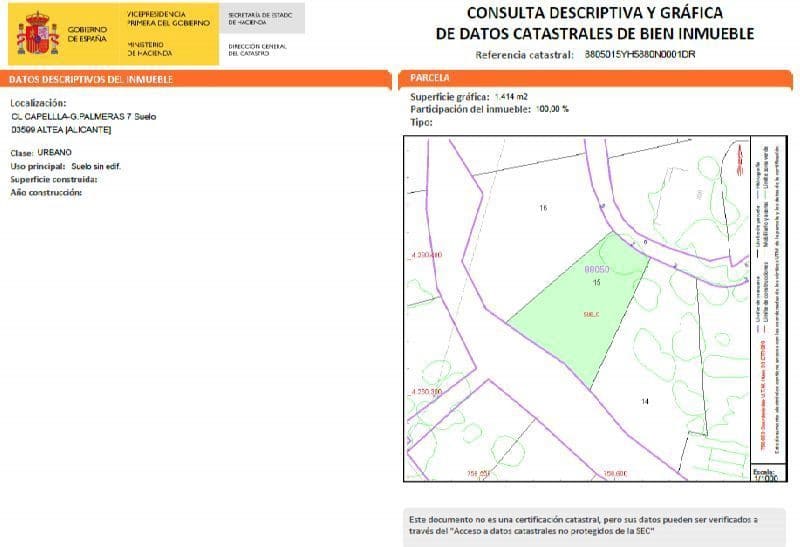Click 'SECRETARÍA DE ESTADO DE HACIENDA' text
Screen dimensions: 800x547
(x=260, y=19)
